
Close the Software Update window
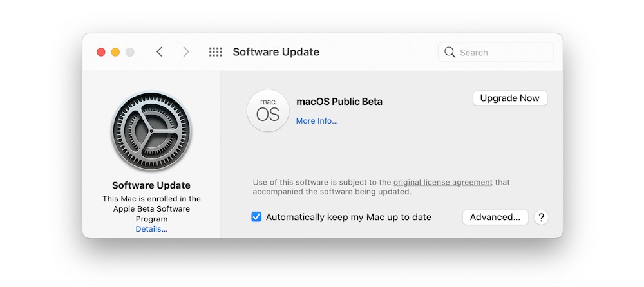tap(101, 52)
